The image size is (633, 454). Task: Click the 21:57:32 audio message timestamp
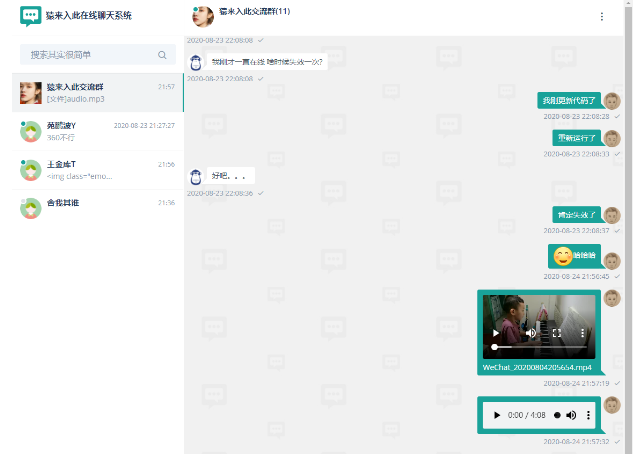click(576, 441)
